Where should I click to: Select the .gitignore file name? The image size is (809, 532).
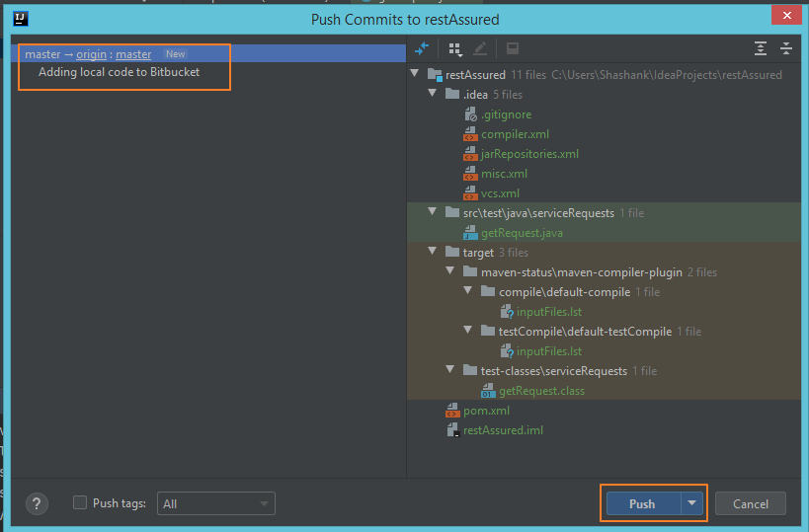pyautogui.click(x=506, y=114)
